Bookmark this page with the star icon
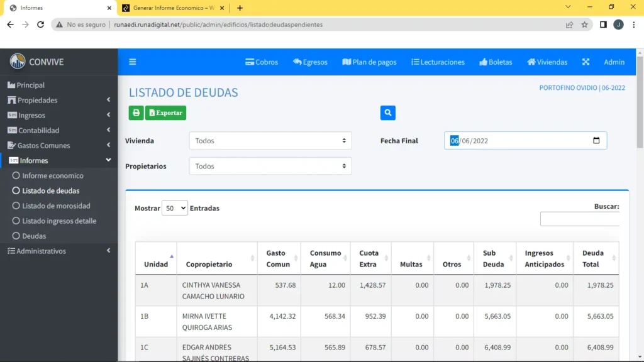The height and width of the screenshot is (362, 644). [x=585, y=25]
